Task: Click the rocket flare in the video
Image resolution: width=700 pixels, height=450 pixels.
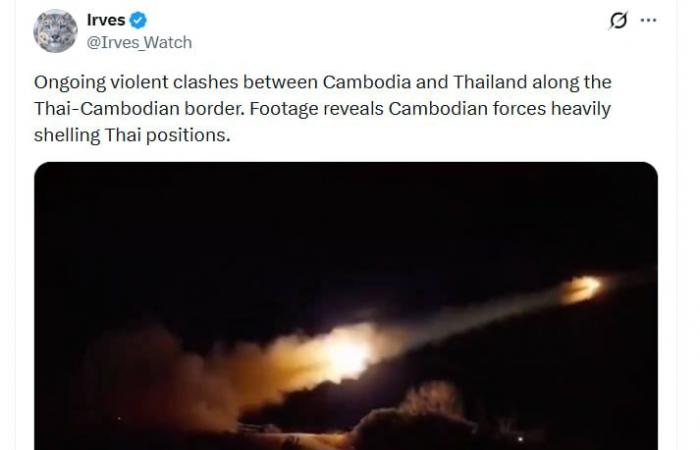Action: click(582, 288)
